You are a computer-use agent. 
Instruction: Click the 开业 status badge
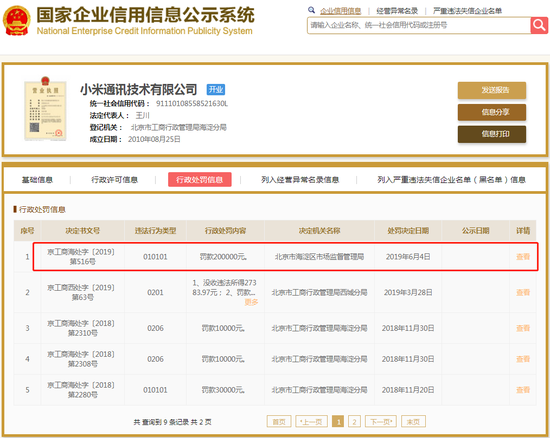coord(216,90)
